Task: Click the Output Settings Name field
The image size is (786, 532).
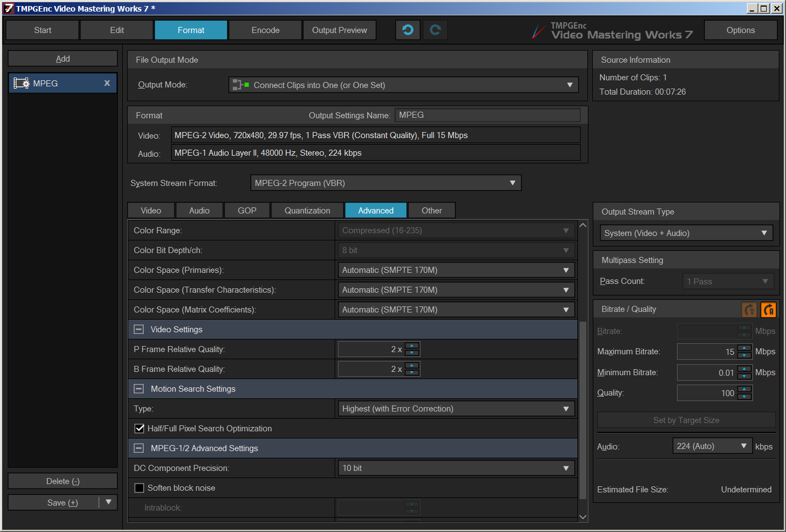Action: tap(488, 115)
